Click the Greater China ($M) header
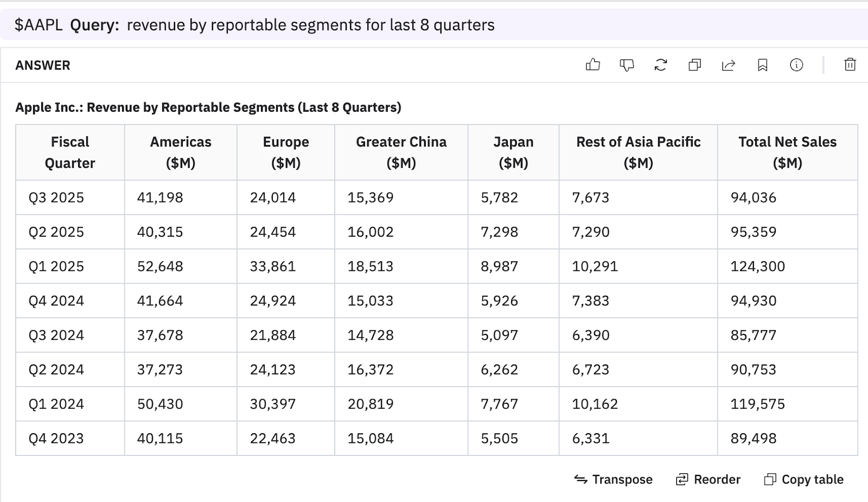This screenshot has height=502, width=868. [401, 152]
